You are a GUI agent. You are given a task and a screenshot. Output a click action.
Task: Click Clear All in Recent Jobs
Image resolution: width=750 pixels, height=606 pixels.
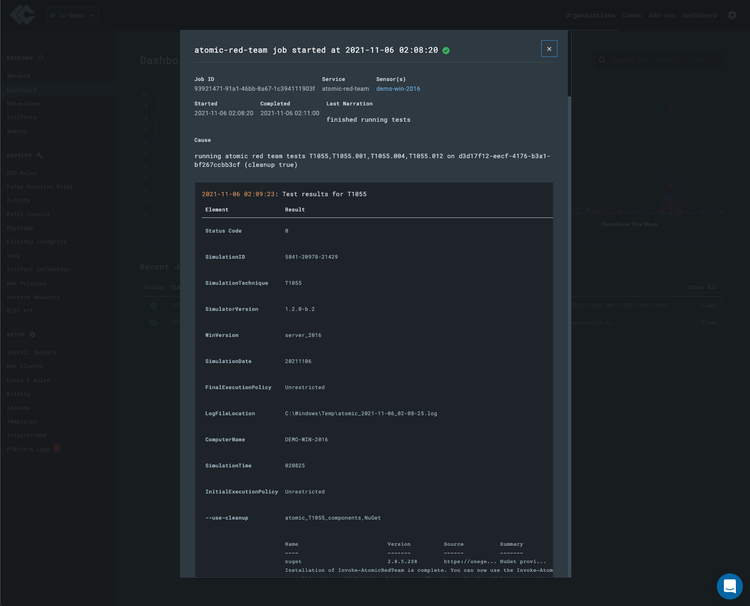tap(703, 287)
